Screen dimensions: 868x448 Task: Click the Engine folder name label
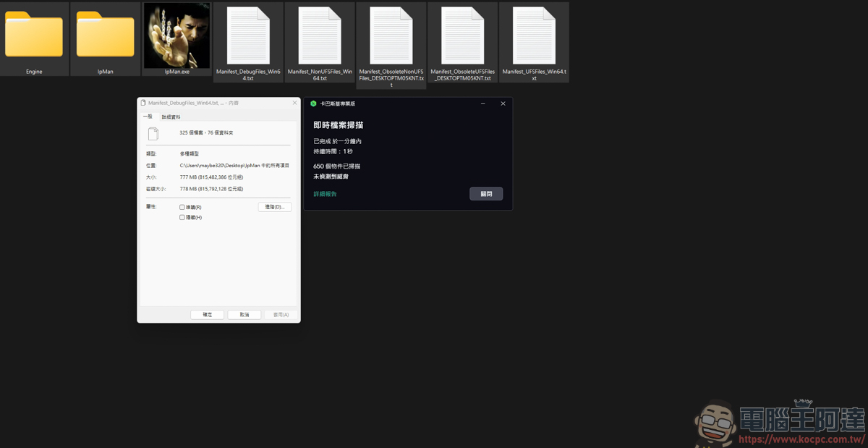point(34,72)
